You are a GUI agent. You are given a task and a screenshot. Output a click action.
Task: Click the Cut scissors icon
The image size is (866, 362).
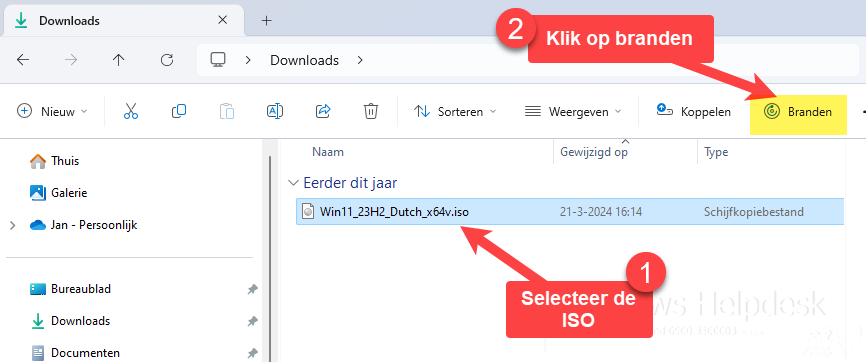(130, 111)
